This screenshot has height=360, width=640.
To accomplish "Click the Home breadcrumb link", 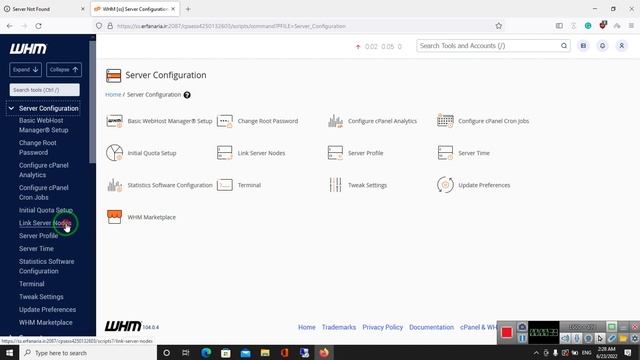I will 113,94.
